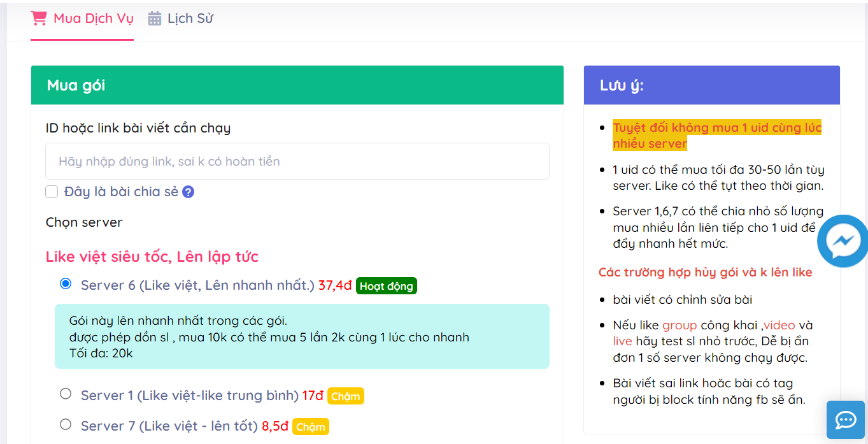Viewport: 868px width, 444px height.
Task: Click the post ID or link input field
Action: [297, 161]
